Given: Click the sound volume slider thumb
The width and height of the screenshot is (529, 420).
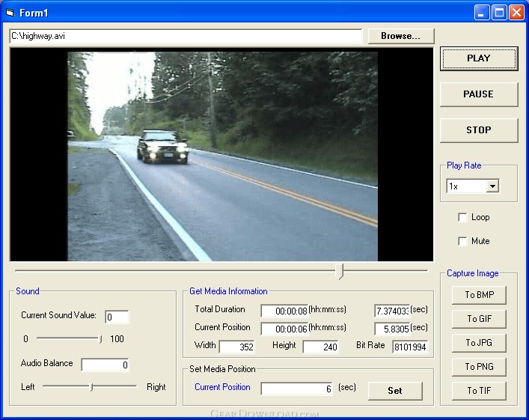Looking at the screenshot, I should (100, 339).
